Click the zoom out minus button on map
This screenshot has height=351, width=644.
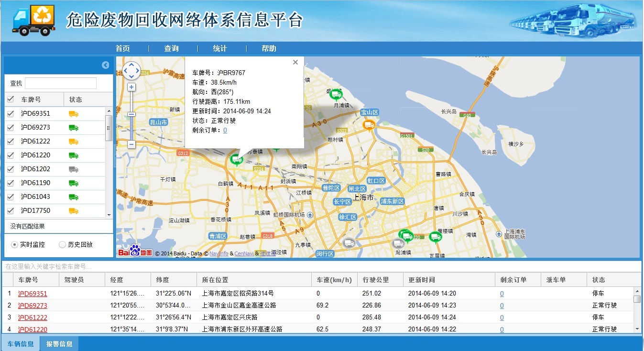click(x=131, y=144)
